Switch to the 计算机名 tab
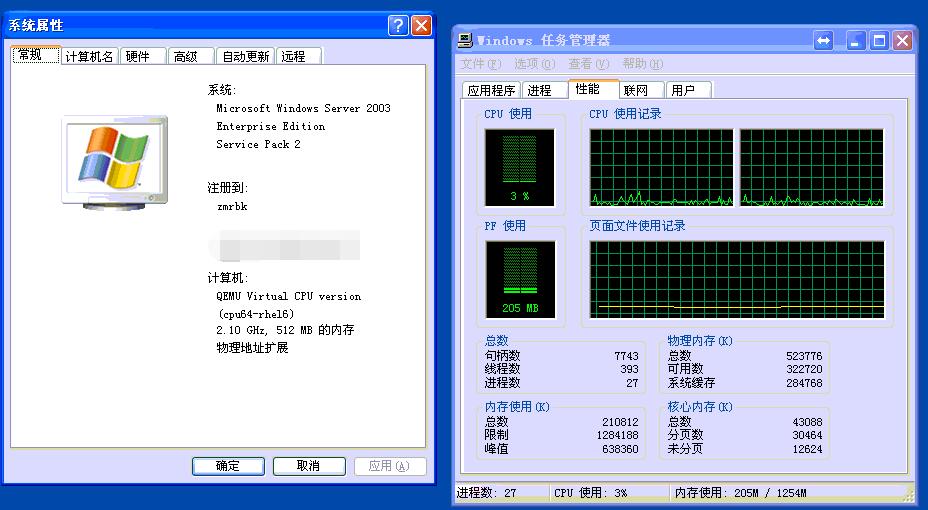Screen dimensions: 928x510 pyautogui.click(x=90, y=56)
